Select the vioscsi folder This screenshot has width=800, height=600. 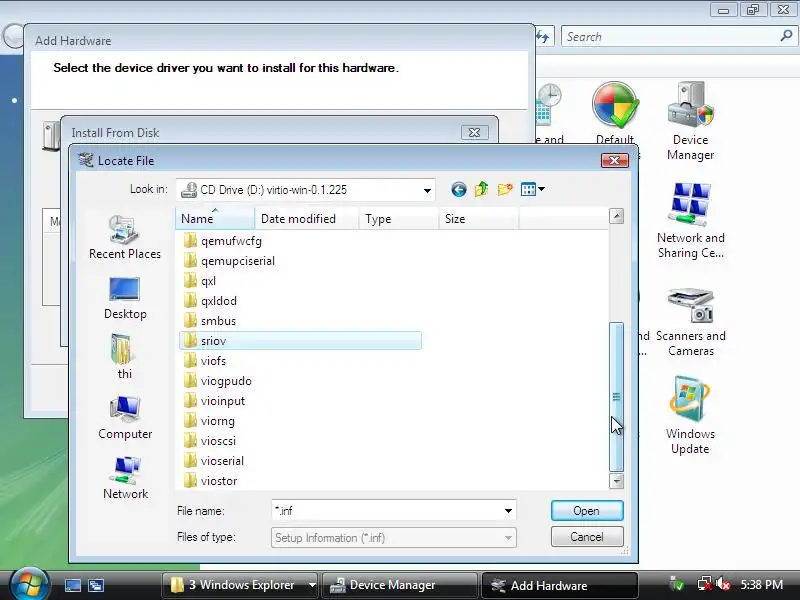pyautogui.click(x=210, y=441)
